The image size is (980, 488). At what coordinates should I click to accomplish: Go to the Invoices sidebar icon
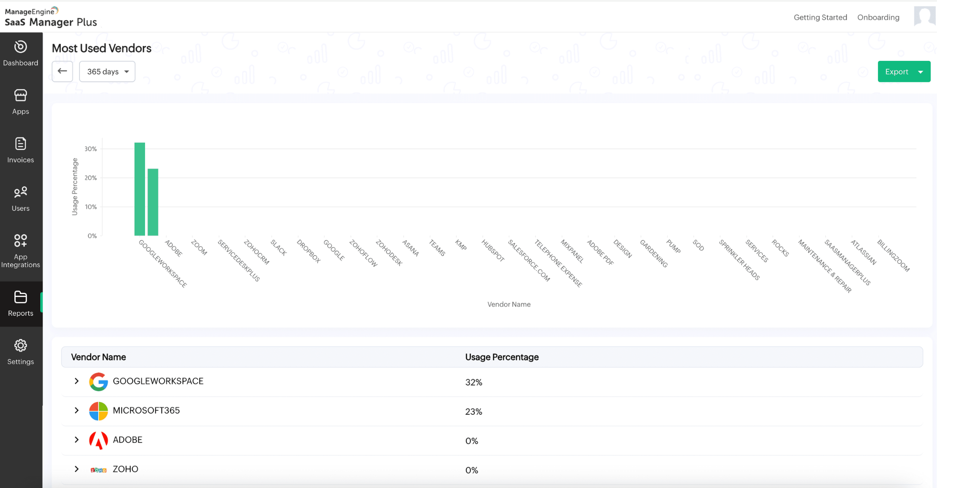point(21,144)
